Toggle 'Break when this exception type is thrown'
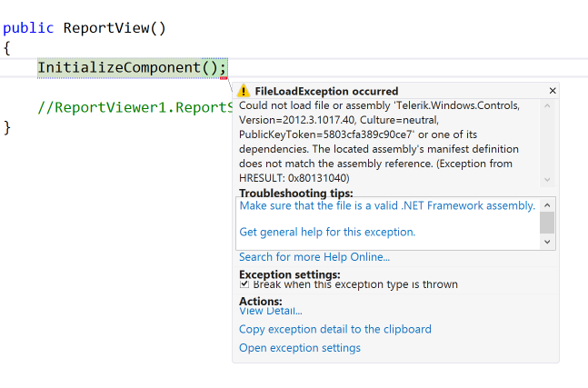Screen dimensions: 588x388 [x=244, y=284]
